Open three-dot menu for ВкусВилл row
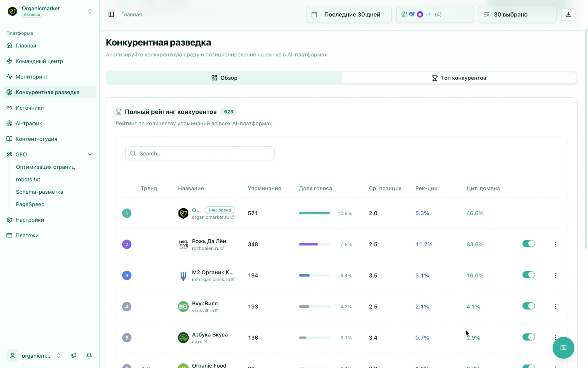588x368 pixels. [556, 307]
